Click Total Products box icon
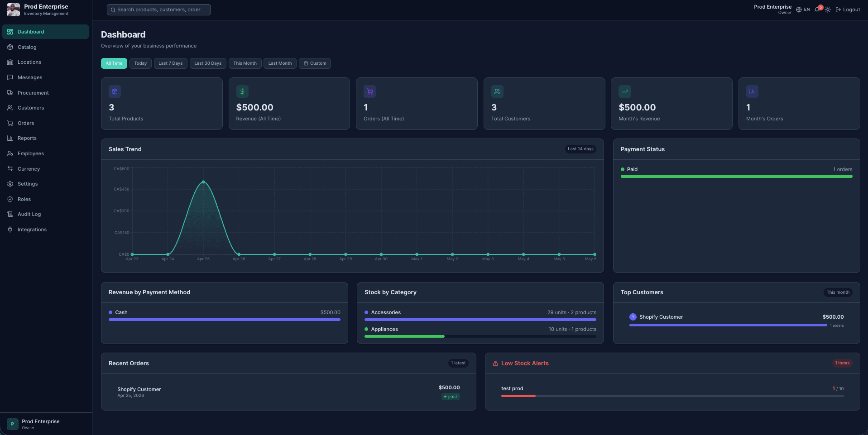The height and width of the screenshot is (435, 868). point(115,91)
